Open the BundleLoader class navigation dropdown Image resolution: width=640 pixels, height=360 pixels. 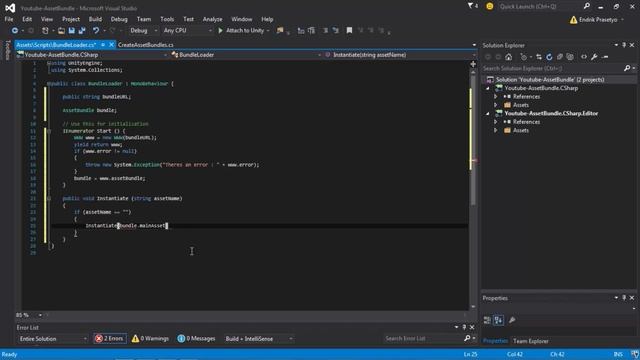[x=246, y=55]
